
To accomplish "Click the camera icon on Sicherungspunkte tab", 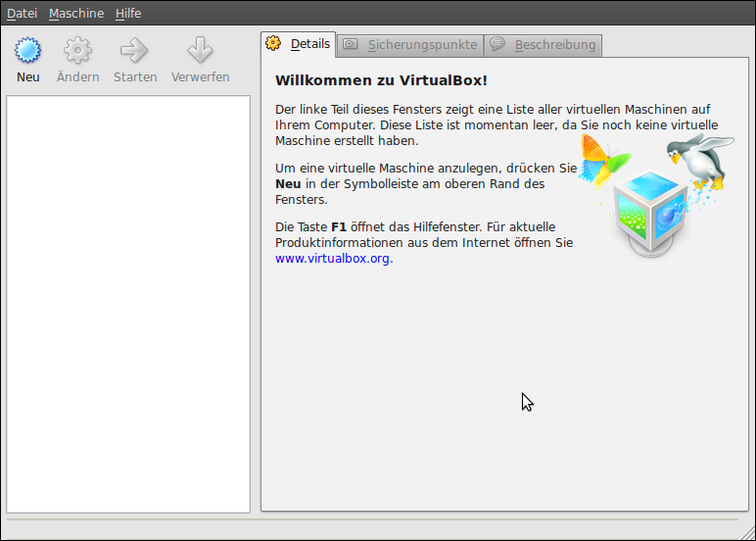I will pyautogui.click(x=350, y=45).
